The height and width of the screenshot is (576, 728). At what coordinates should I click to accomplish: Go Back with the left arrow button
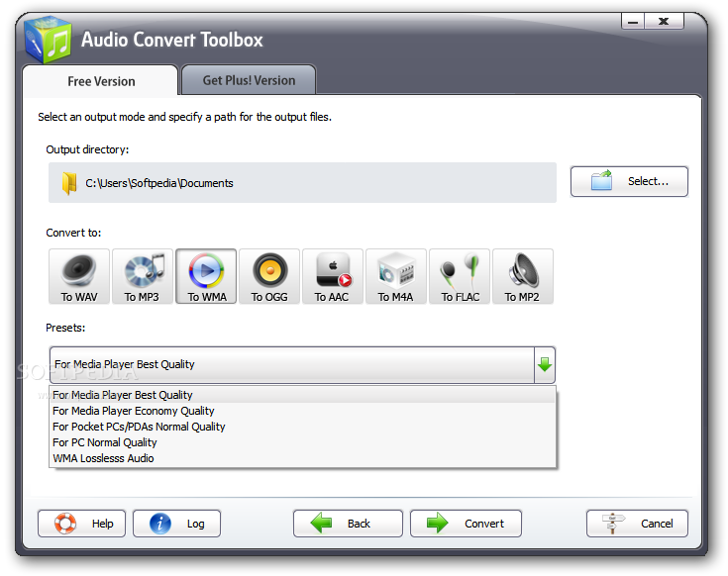(348, 524)
